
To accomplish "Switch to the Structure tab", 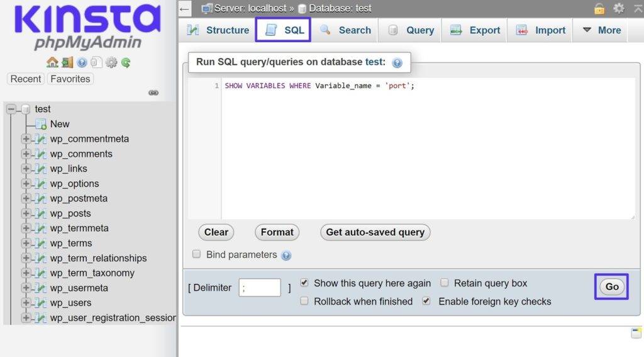I will point(218,30).
